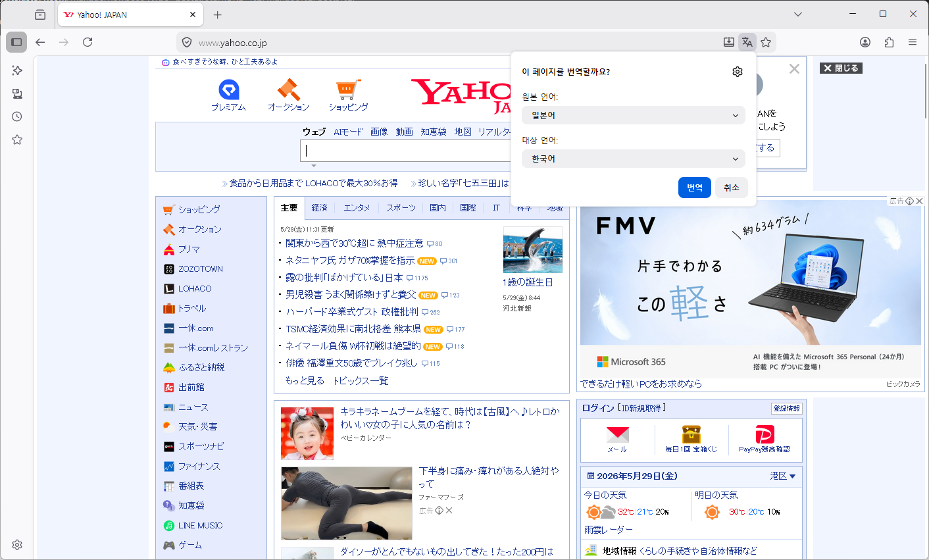This screenshot has height=560, width=929.
Task: Open the 港区 region dropdown
Action: [783, 476]
